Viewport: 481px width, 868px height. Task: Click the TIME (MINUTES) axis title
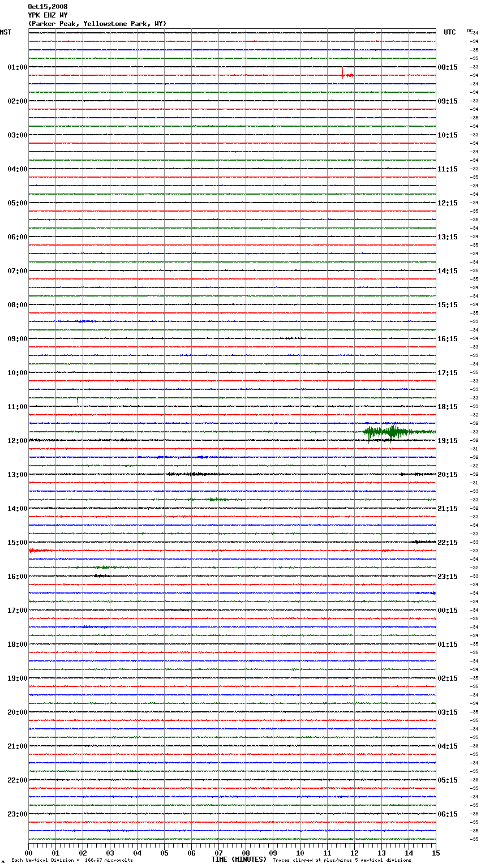(x=239, y=860)
